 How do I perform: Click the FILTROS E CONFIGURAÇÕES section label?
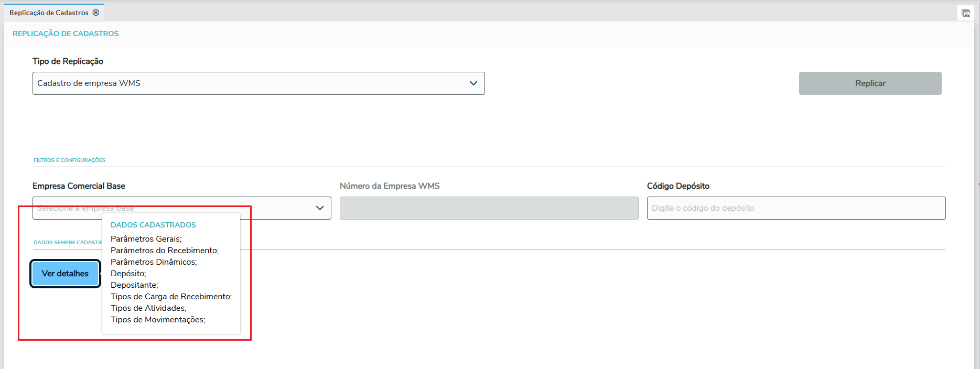pyautogui.click(x=69, y=160)
